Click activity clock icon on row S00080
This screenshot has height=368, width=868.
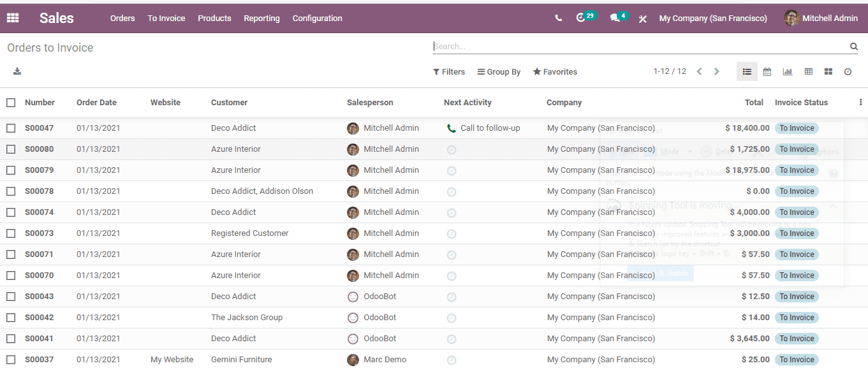[x=452, y=150]
